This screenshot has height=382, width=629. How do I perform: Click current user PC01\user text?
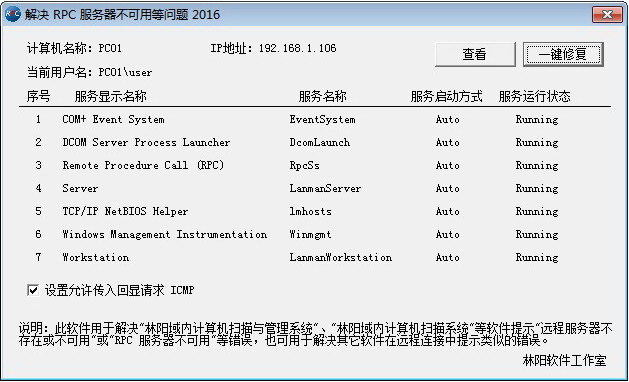126,73
